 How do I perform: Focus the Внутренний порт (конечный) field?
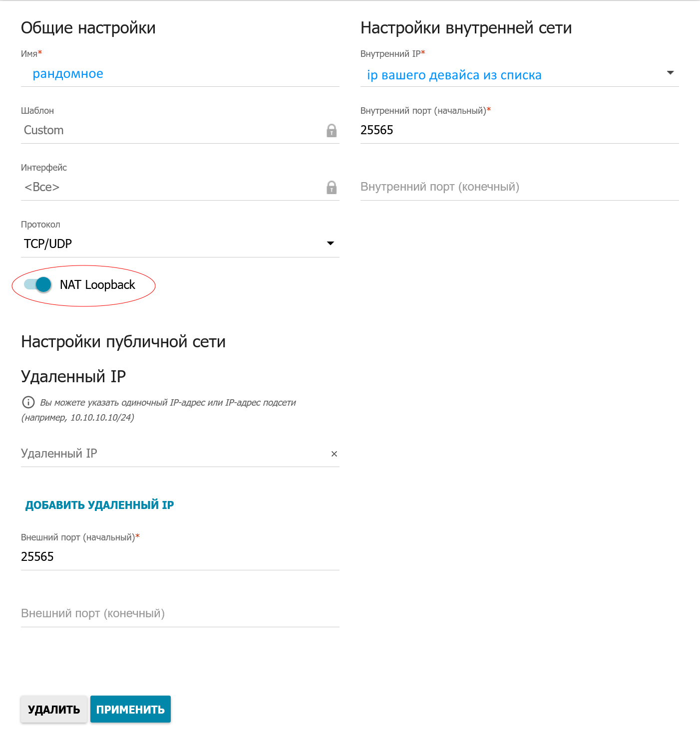coord(520,187)
